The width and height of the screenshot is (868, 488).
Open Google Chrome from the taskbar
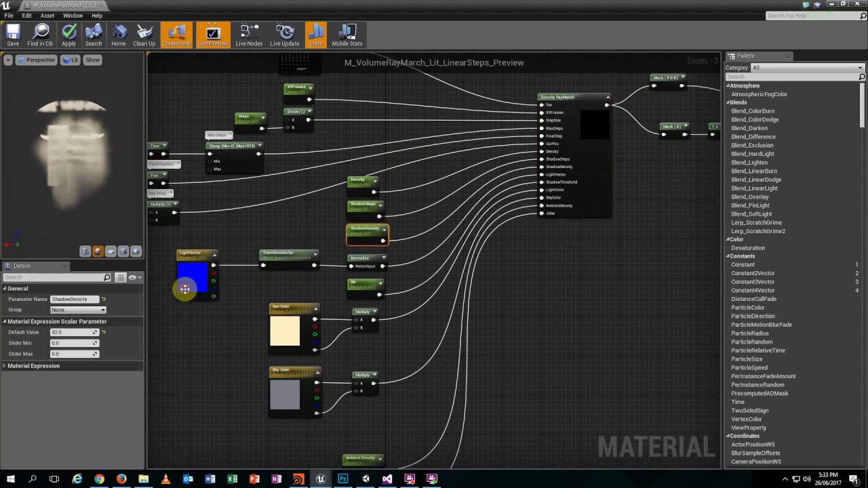coord(99,479)
